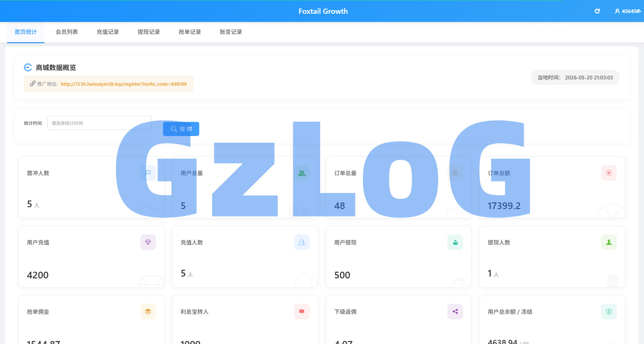Viewport: 644px width, 344px height.
Task: Click the red icon on 利息宝转入 card
Action: pyautogui.click(x=302, y=312)
